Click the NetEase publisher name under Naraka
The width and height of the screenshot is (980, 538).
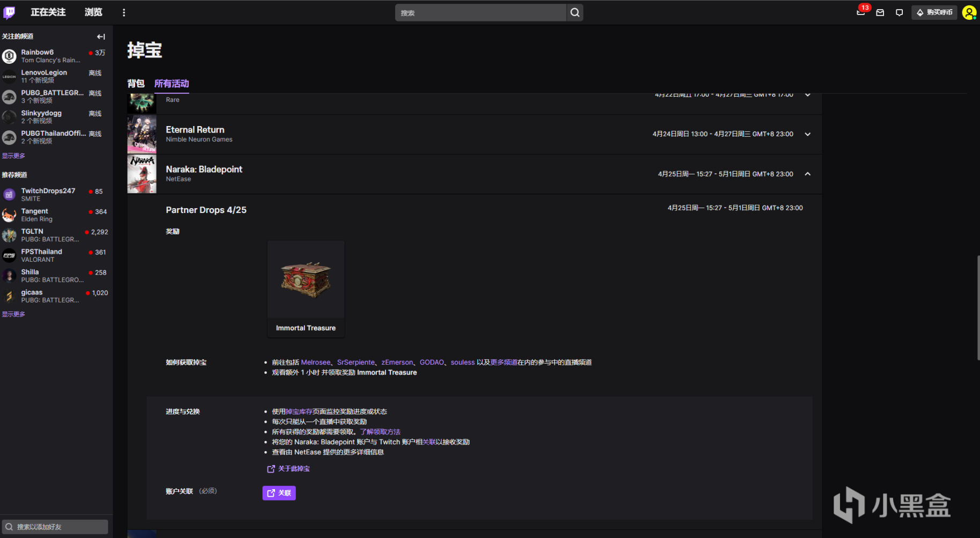tap(178, 179)
